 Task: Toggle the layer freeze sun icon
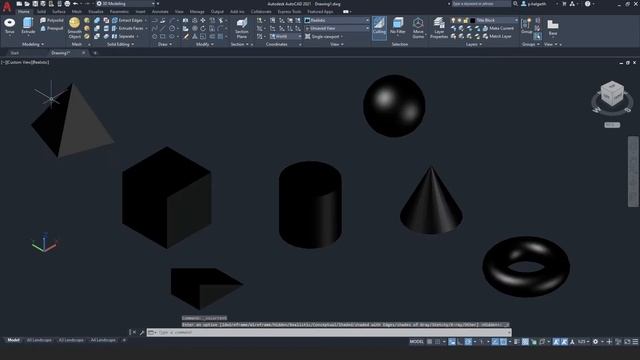[x=459, y=20]
